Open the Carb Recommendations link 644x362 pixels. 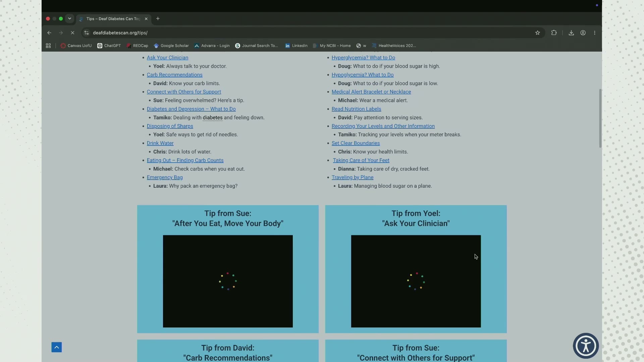pos(174,75)
